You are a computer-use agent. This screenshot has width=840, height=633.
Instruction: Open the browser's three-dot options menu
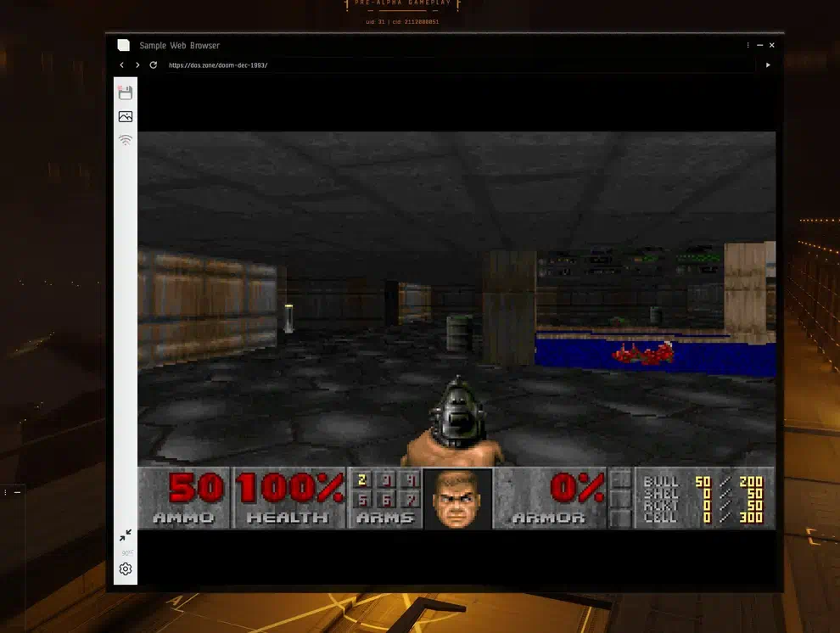[748, 45]
